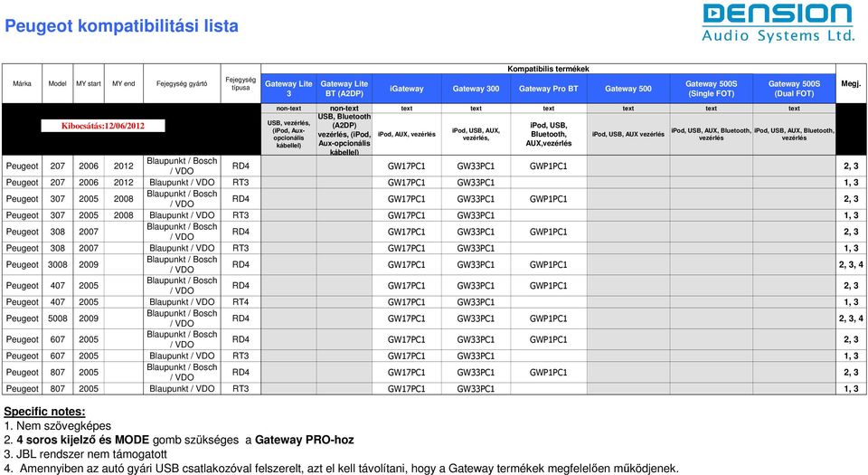Click 'GW33PC1' in the Peugeot 3008 row
Image resolution: width=868 pixels, height=475 pixels.
[476, 264]
